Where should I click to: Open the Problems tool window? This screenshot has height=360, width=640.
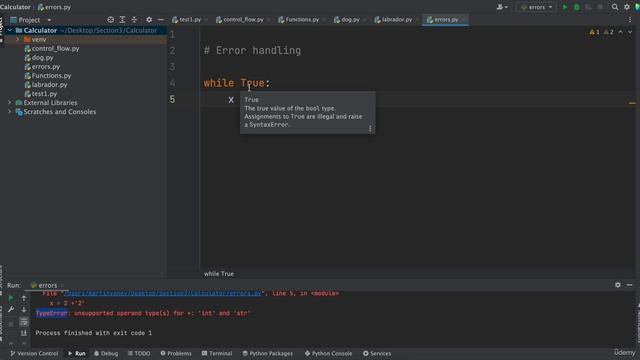pyautogui.click(x=176, y=353)
